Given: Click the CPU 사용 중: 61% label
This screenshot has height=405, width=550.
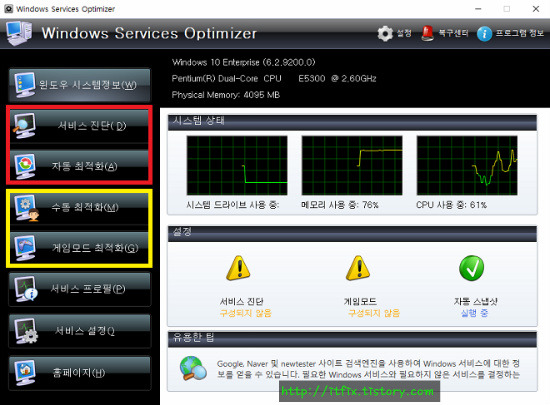Looking at the screenshot, I should tap(451, 205).
